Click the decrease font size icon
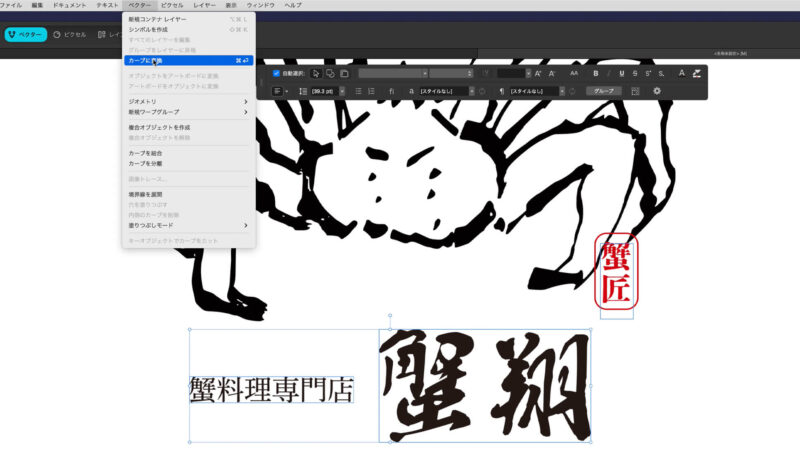Viewport: 800px width, 457px height. point(552,73)
